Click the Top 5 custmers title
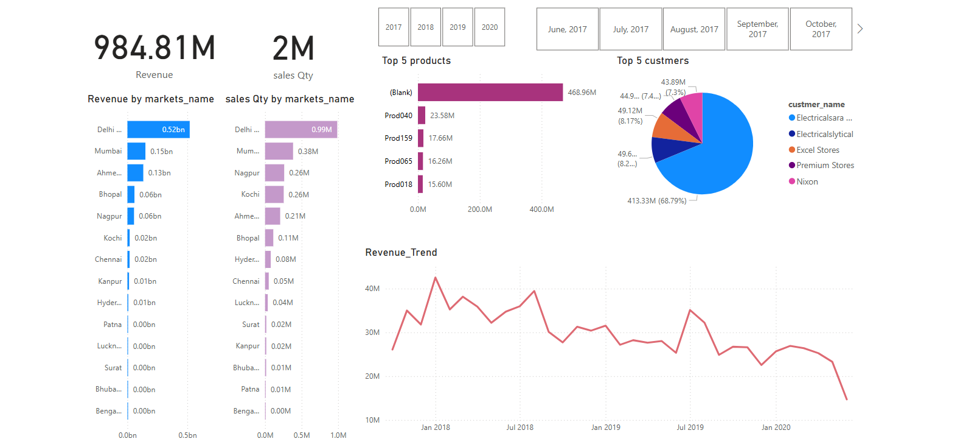 653,60
